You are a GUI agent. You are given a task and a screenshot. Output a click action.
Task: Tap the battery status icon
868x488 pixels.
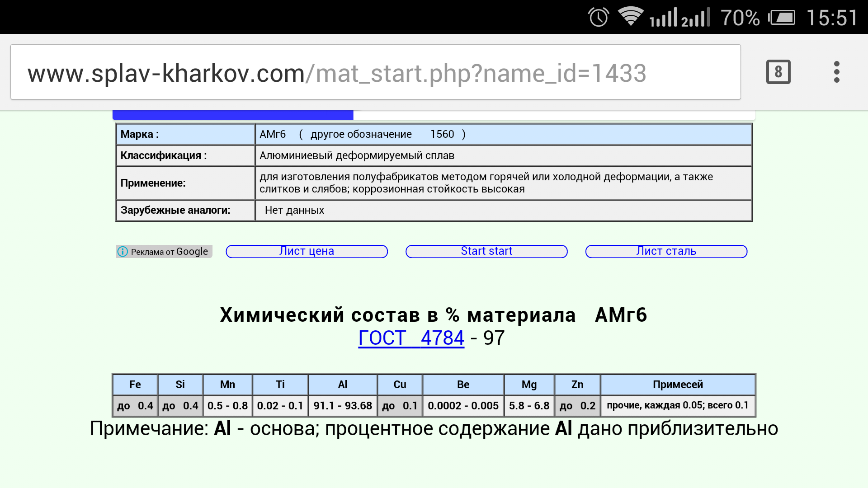(782, 18)
